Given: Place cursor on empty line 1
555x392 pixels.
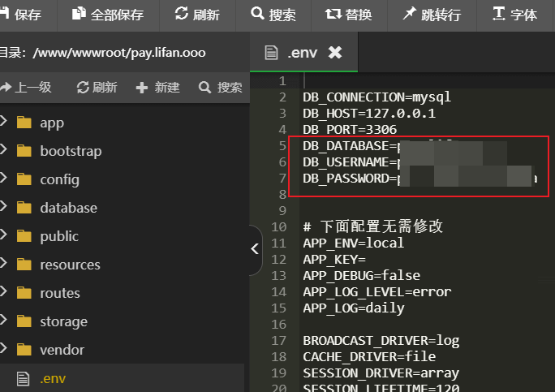Looking at the screenshot, I should (x=427, y=80).
